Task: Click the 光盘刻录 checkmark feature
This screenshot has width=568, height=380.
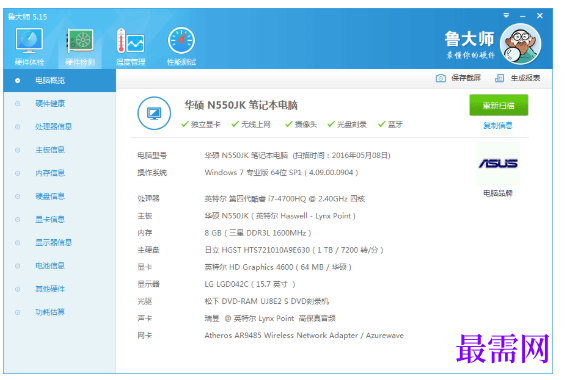Action: click(x=347, y=125)
